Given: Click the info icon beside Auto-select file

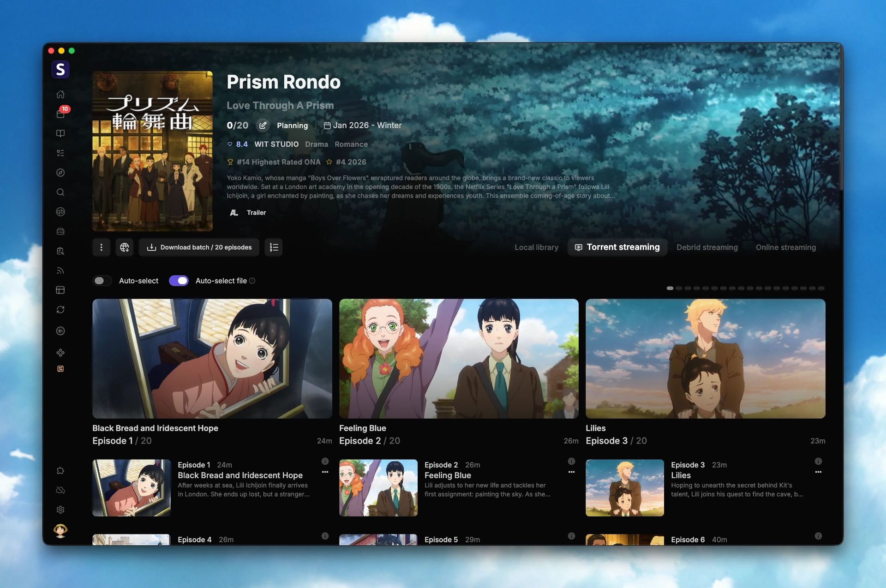Looking at the screenshot, I should point(252,281).
